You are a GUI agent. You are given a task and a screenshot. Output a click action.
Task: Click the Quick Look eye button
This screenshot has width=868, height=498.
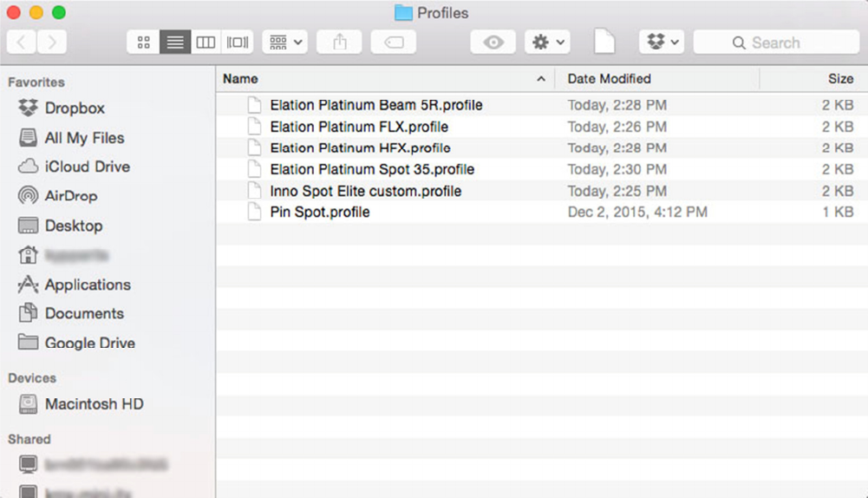tap(493, 43)
